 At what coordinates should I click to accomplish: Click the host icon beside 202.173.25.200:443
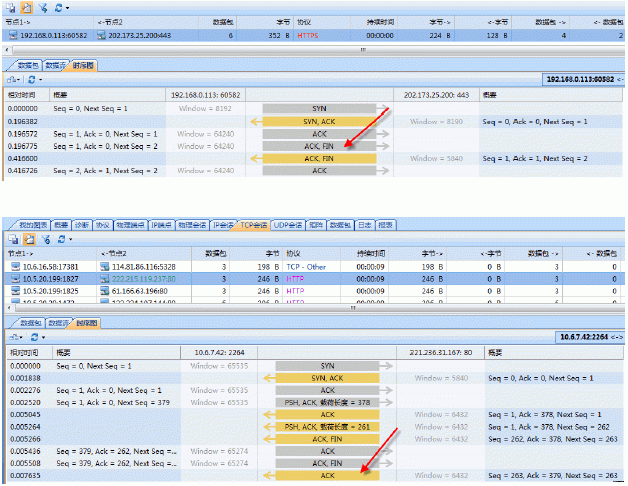[100, 34]
